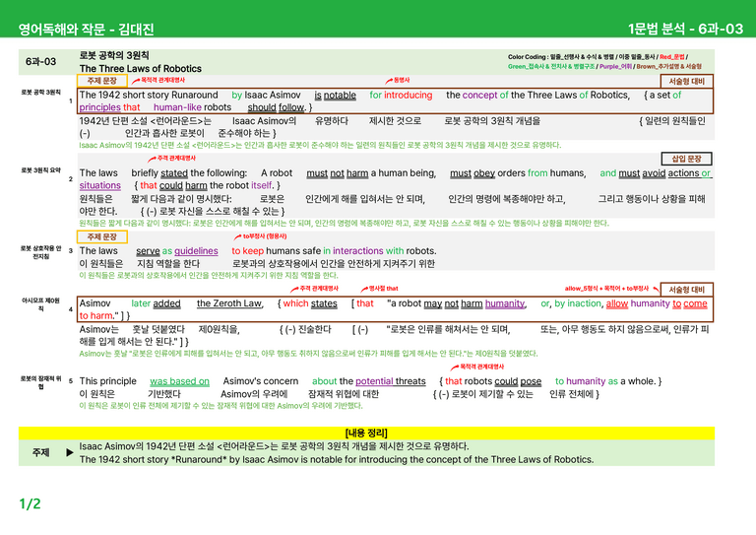Click the Color Coding legend text
The image size is (756, 535).
point(604,62)
